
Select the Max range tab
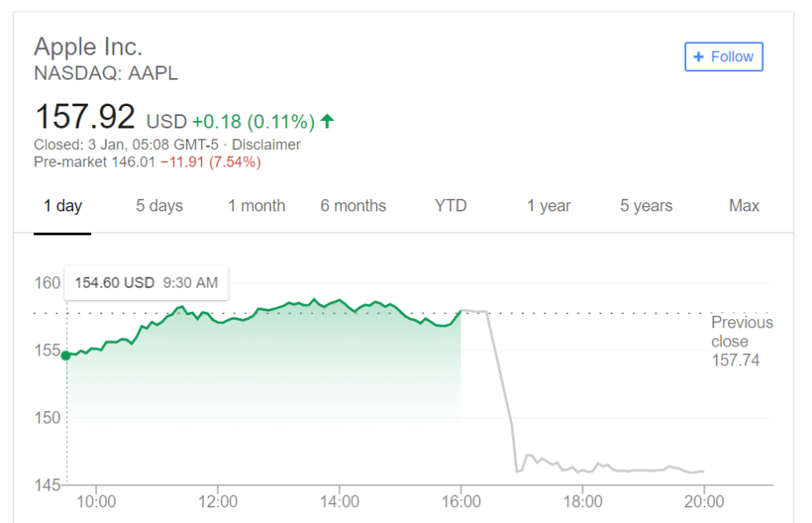point(744,206)
